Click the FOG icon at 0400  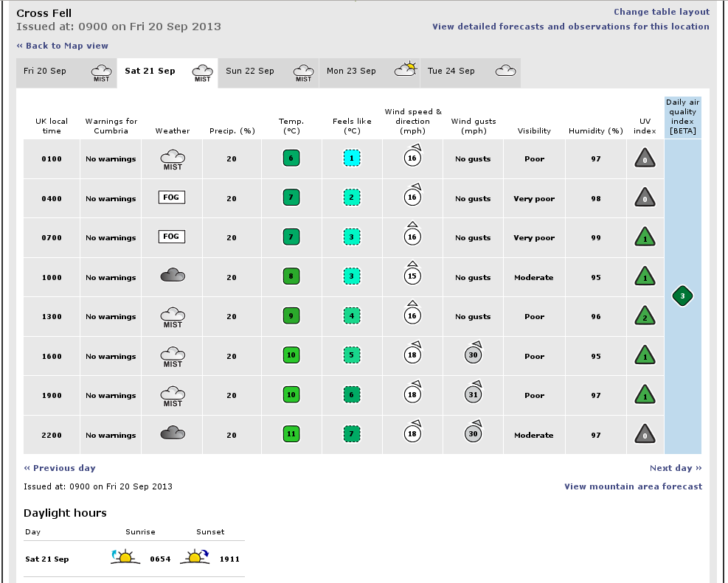172,198
